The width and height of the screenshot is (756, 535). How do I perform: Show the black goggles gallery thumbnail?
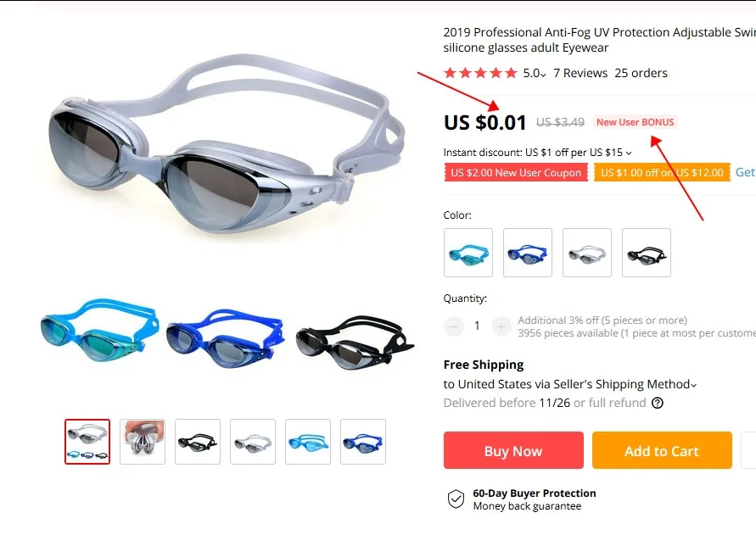point(198,442)
